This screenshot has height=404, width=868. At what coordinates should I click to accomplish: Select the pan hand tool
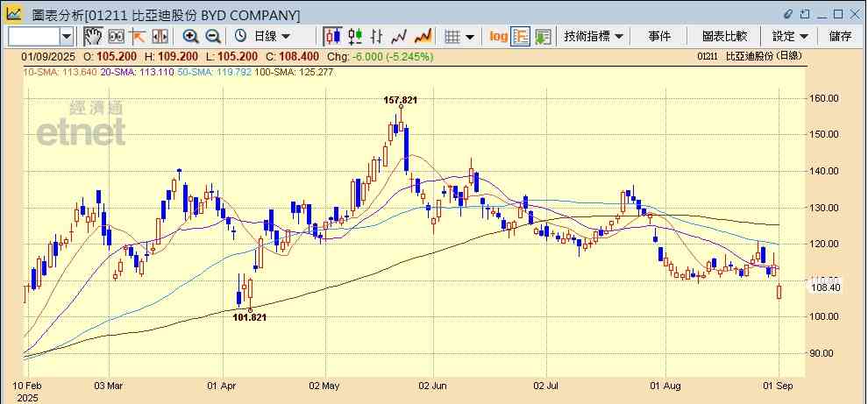(93, 37)
